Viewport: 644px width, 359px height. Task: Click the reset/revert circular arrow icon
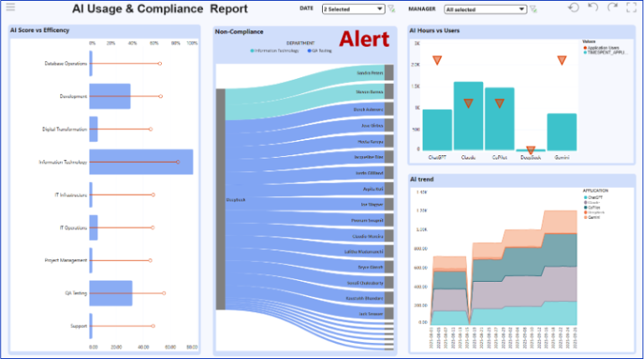click(574, 8)
